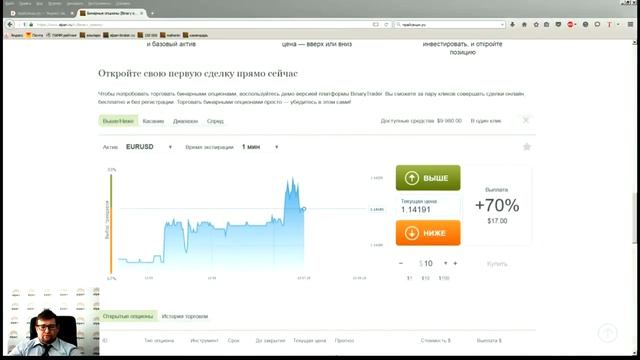The width and height of the screenshot is (640, 360).
Task: Select the Выше/Ниже option type tab
Action: [x=118, y=121]
